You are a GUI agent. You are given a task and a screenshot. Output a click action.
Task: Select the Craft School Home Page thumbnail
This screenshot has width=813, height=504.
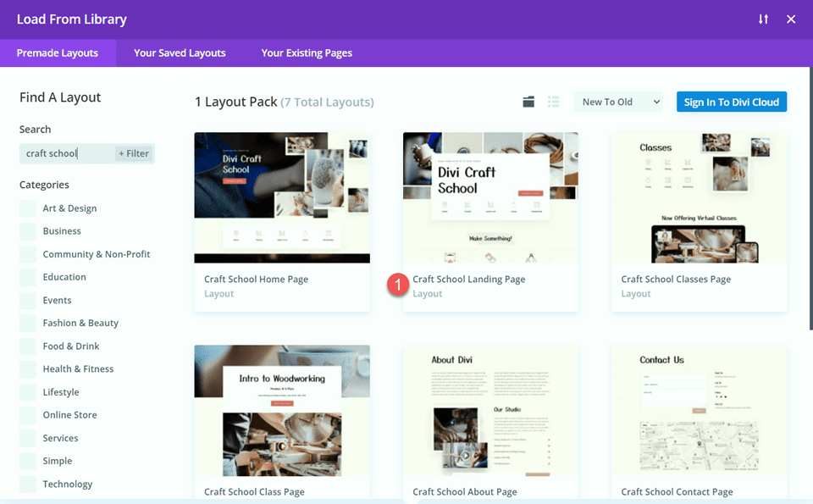point(282,197)
